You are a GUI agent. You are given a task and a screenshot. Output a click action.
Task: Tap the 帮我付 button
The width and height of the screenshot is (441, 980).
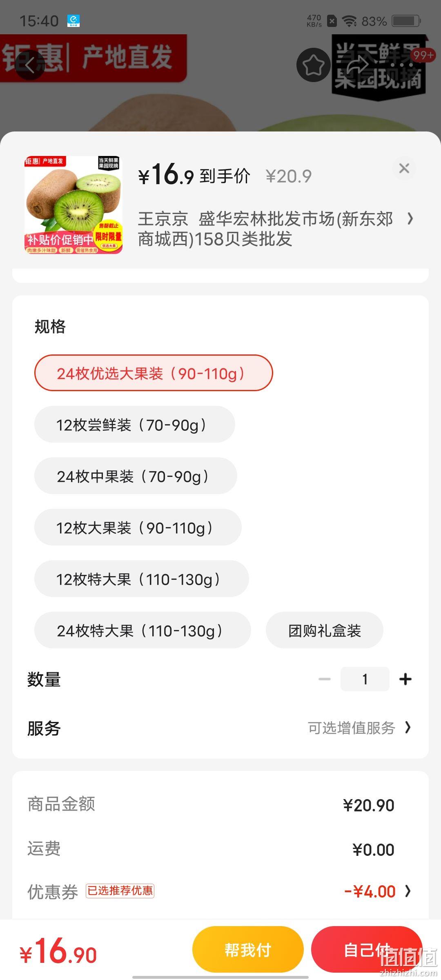pyautogui.click(x=248, y=950)
